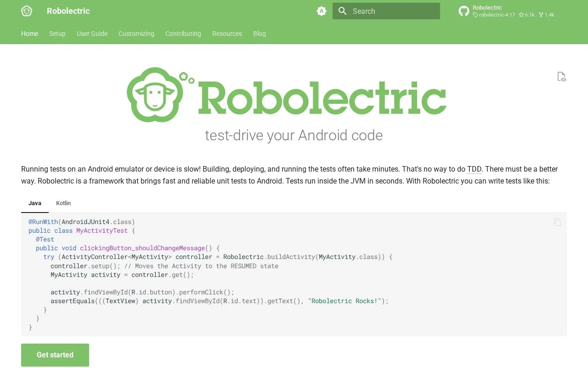Click the Robolectric site title in the header

68,11
